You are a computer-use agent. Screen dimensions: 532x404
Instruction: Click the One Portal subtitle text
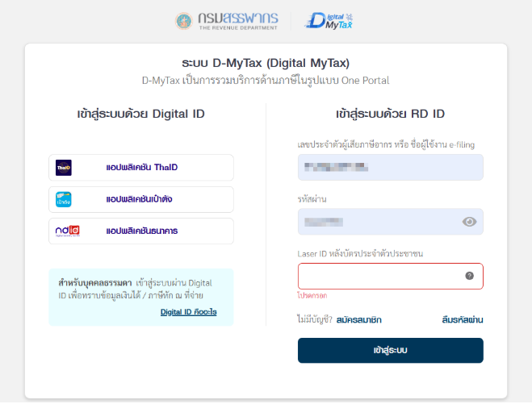click(x=266, y=81)
